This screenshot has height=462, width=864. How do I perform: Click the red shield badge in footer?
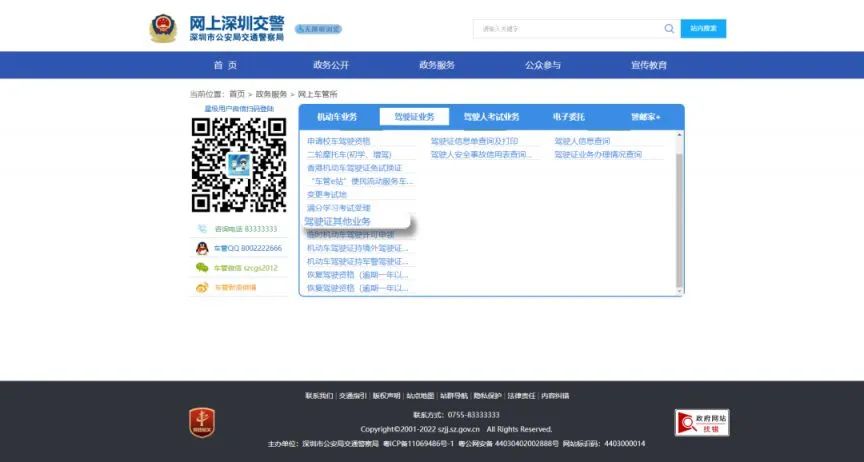pos(202,423)
